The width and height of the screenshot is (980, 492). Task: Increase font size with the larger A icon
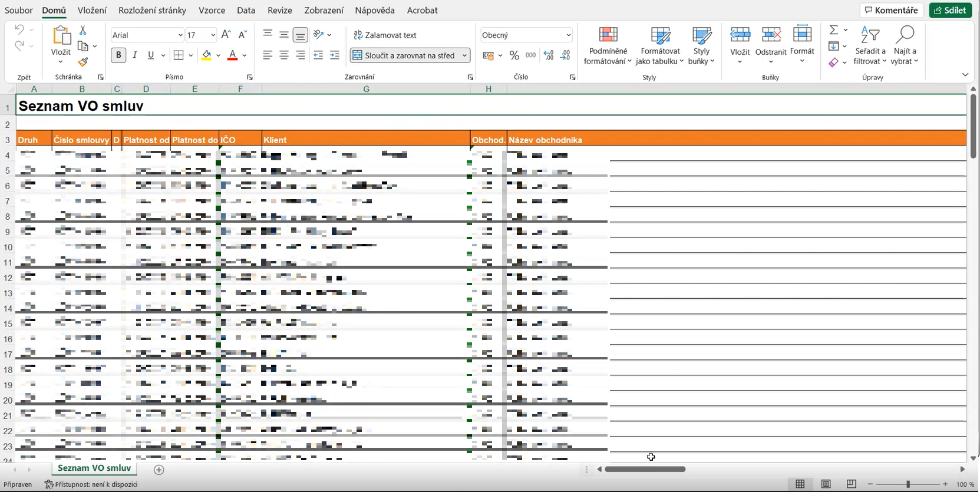226,35
